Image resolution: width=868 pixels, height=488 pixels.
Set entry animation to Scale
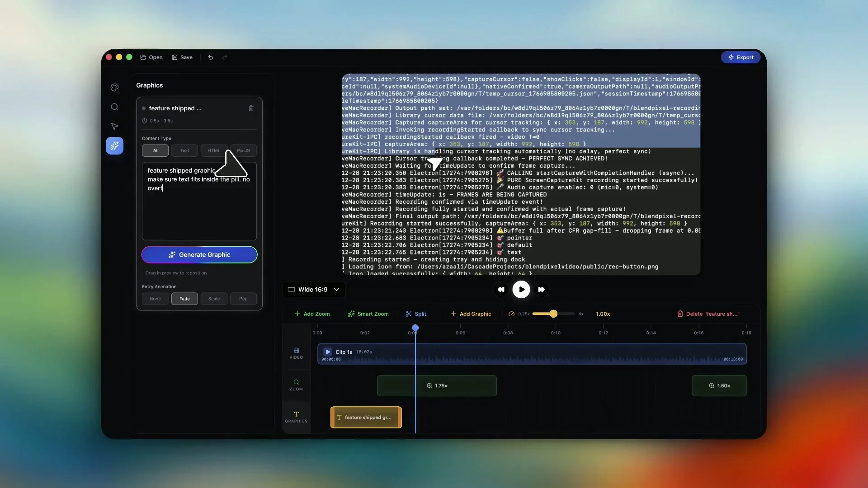click(x=214, y=299)
